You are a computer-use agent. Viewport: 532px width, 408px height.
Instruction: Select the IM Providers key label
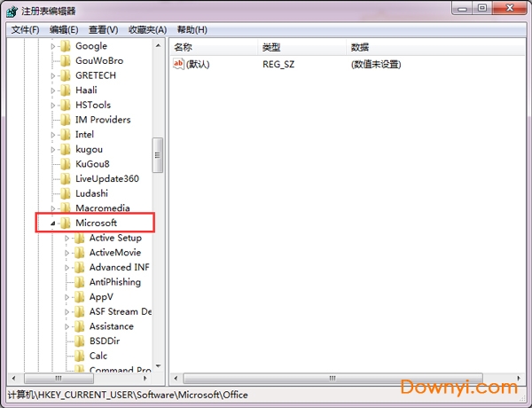coord(103,120)
